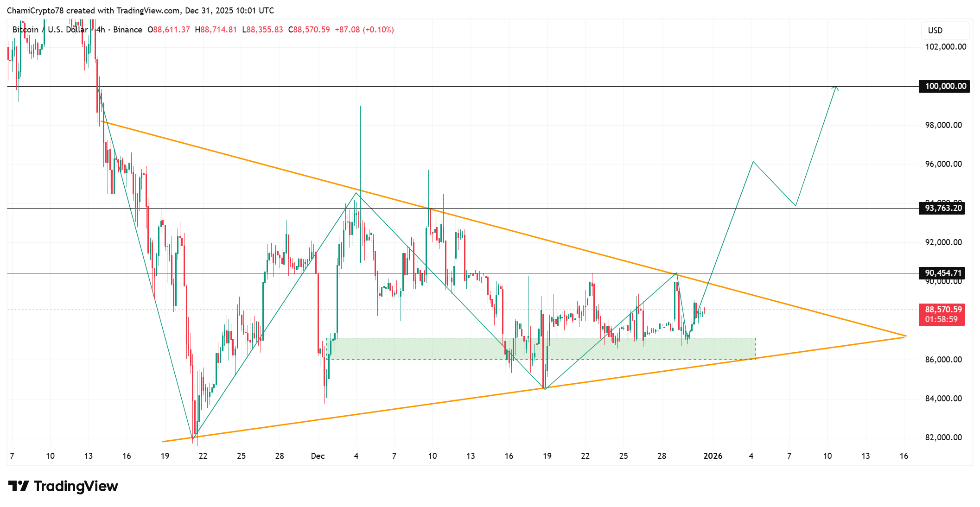Click the +0.10% change percentage
Image resolution: width=980 pixels, height=507 pixels.
click(x=378, y=29)
